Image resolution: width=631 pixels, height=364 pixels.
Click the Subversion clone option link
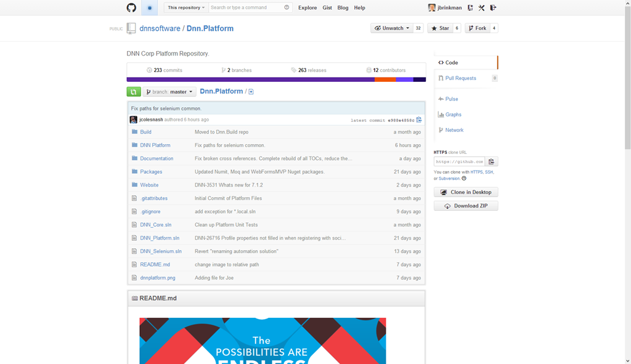click(x=449, y=179)
